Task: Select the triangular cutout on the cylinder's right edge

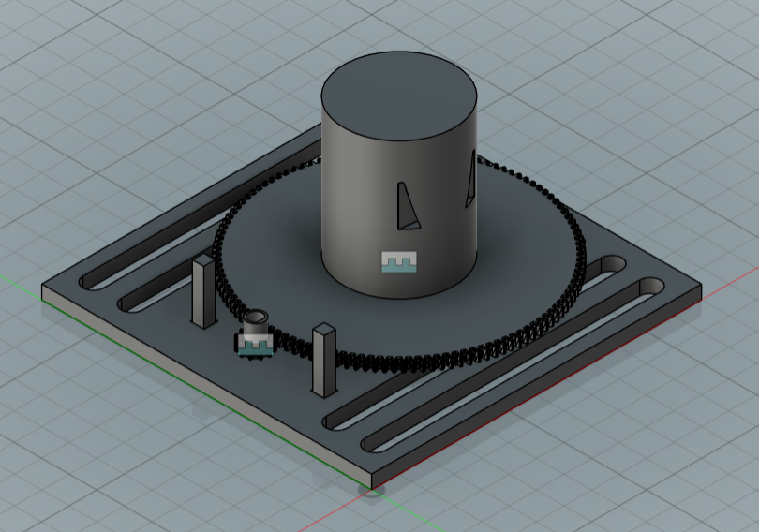Action: pyautogui.click(x=470, y=179)
